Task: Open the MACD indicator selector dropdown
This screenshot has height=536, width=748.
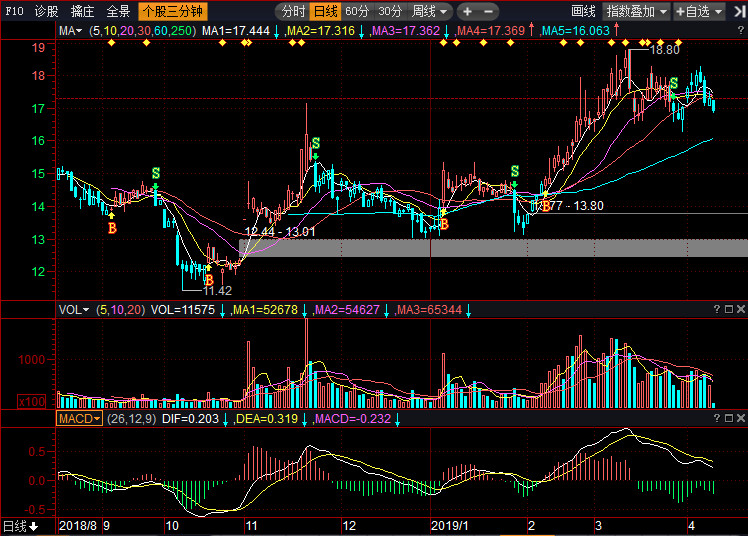Action: 79,418
